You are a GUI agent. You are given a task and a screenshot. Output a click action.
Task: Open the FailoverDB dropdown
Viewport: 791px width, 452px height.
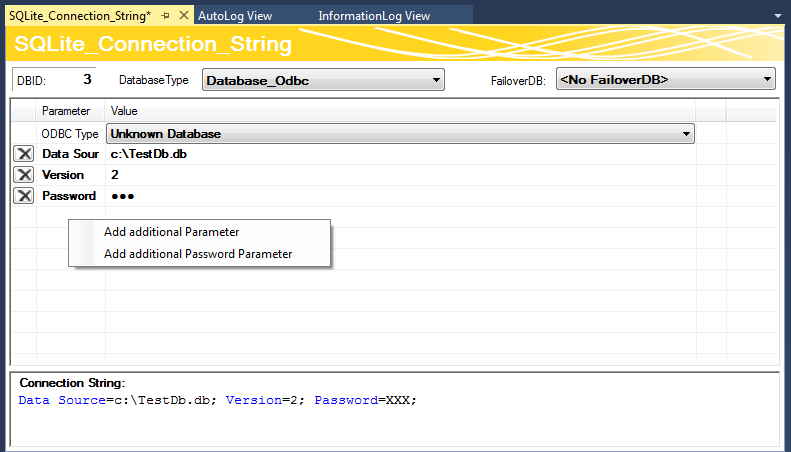click(x=665, y=79)
